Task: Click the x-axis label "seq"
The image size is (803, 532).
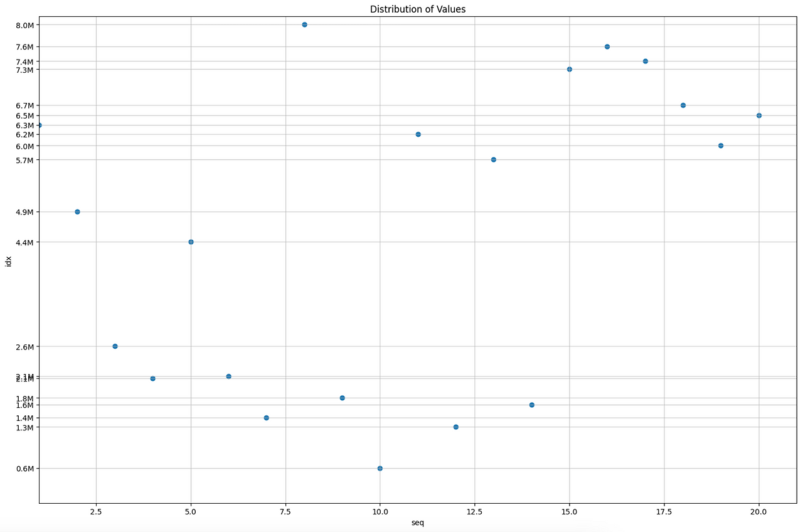Action: pyautogui.click(x=417, y=523)
